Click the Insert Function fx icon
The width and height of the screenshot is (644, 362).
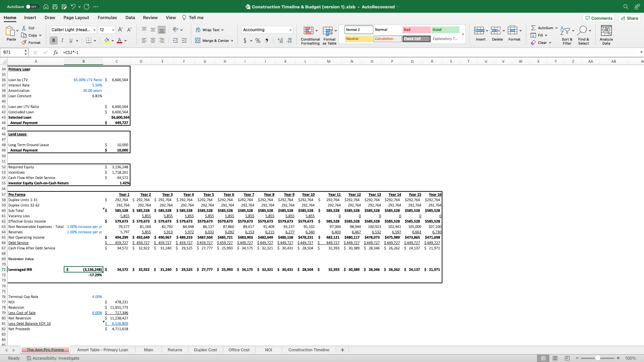pos(56,52)
